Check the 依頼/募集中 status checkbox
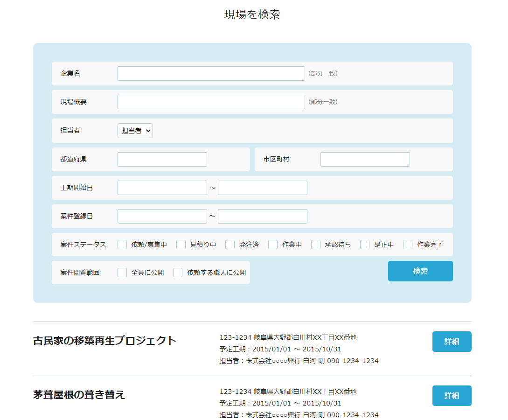Screen dimensions: 508x420 click(x=122, y=245)
